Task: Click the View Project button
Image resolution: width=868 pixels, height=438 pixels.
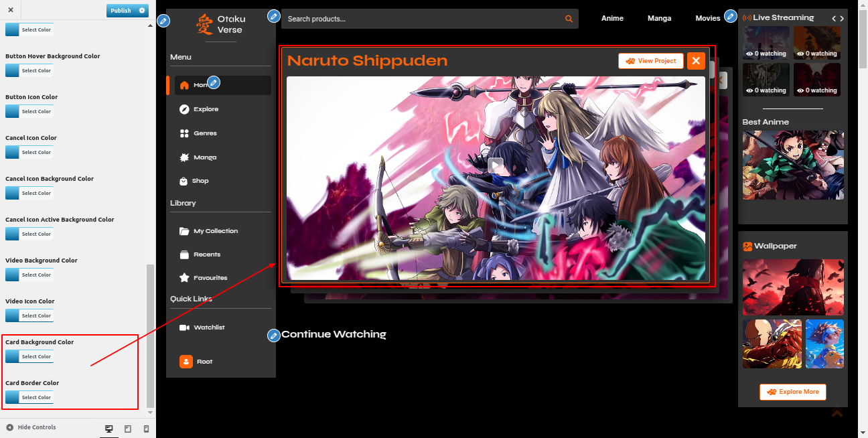Action: tap(651, 61)
